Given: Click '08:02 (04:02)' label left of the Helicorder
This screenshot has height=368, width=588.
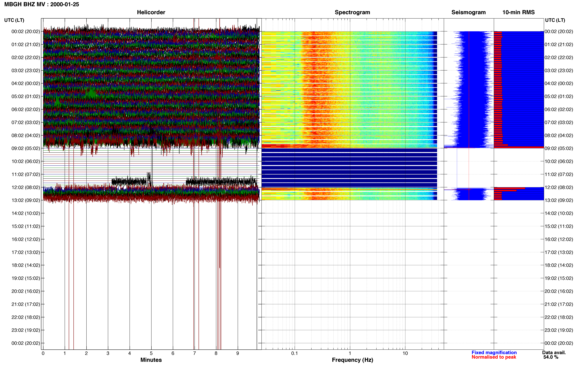Looking at the screenshot, I should click(x=26, y=135).
